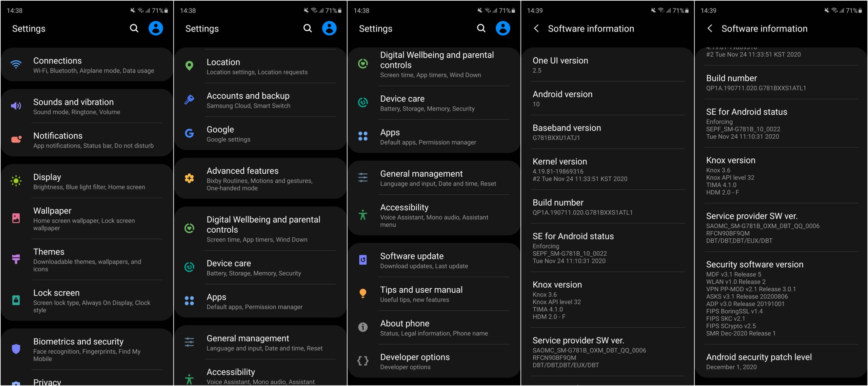This screenshot has width=868, height=386.
Task: Open Lock screen settings
Action: [87, 301]
